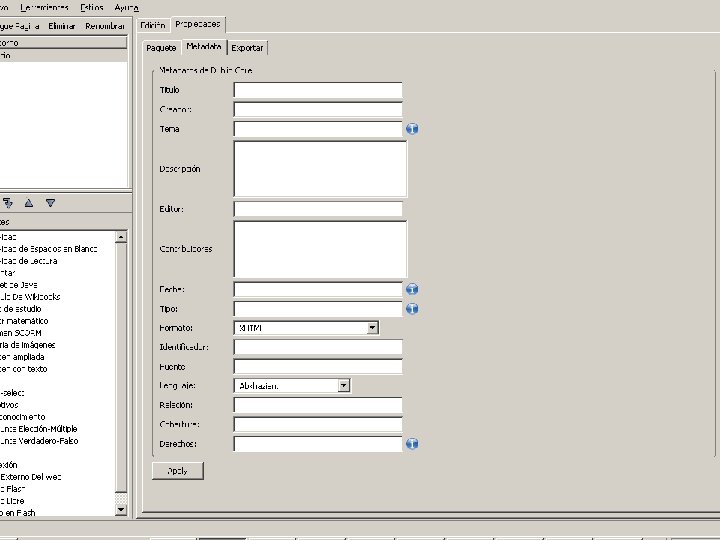Select 'Imagen con texto' iDevice
720x540 pixels.
click(23, 368)
